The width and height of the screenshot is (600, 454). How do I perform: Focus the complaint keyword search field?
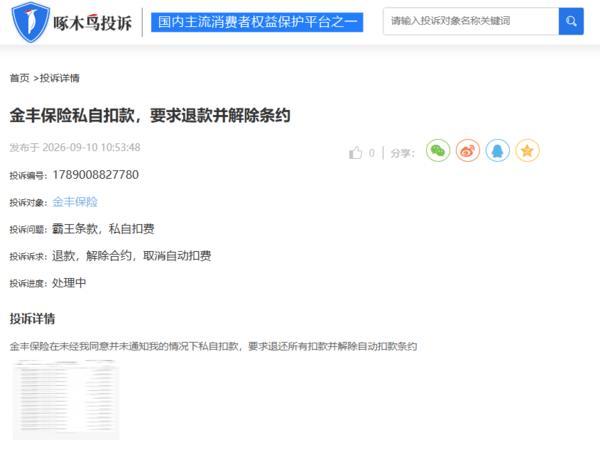(471, 21)
